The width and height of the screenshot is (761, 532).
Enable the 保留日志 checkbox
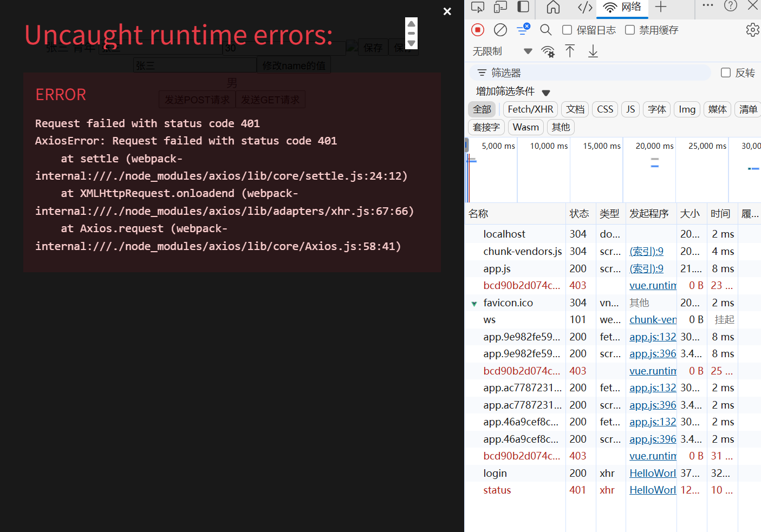click(x=567, y=30)
